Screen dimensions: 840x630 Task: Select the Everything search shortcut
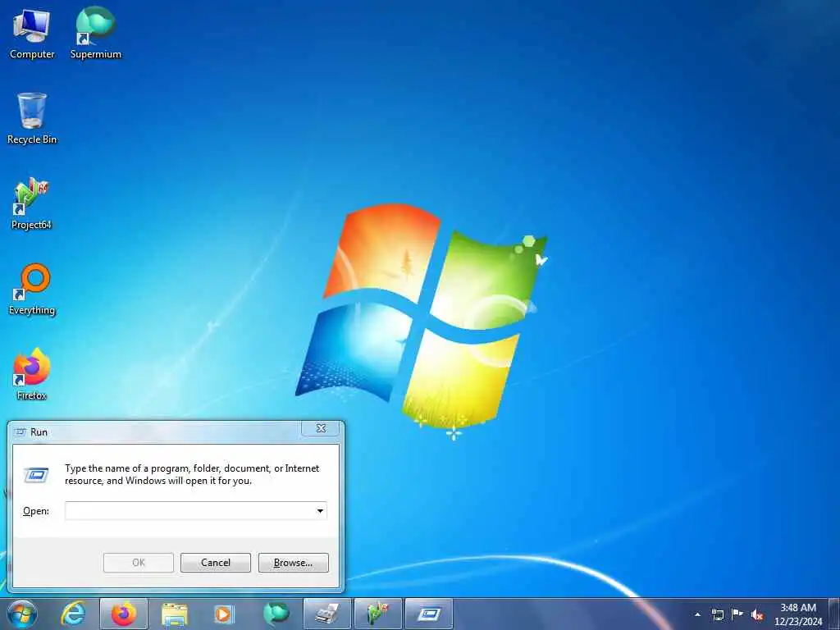click(32, 290)
